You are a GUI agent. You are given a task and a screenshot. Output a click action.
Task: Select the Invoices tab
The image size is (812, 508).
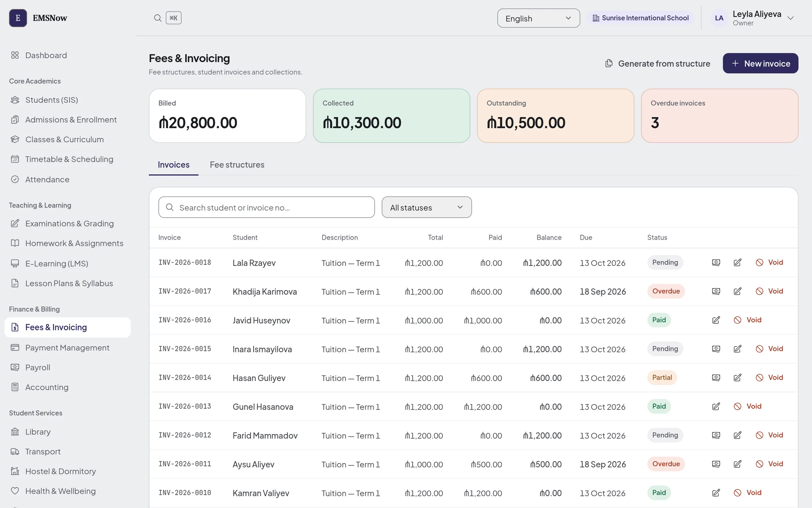tap(173, 165)
